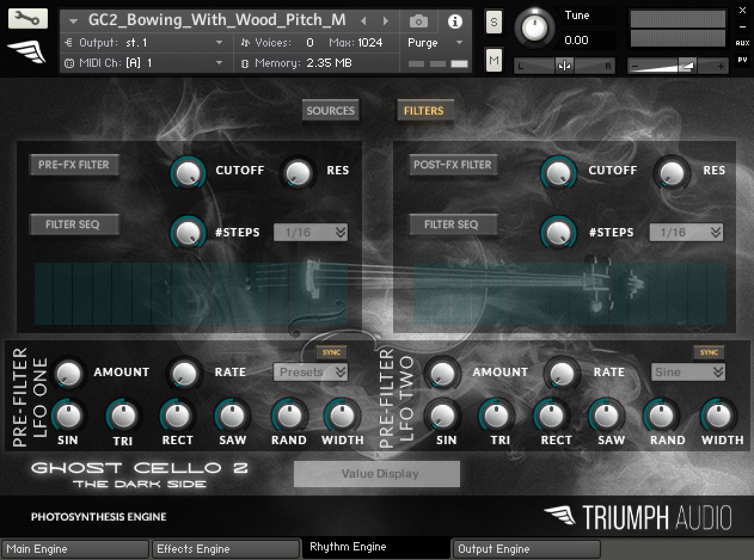This screenshot has height=560, width=754.
Task: Open the Effects Engine tab
Action: (226, 549)
